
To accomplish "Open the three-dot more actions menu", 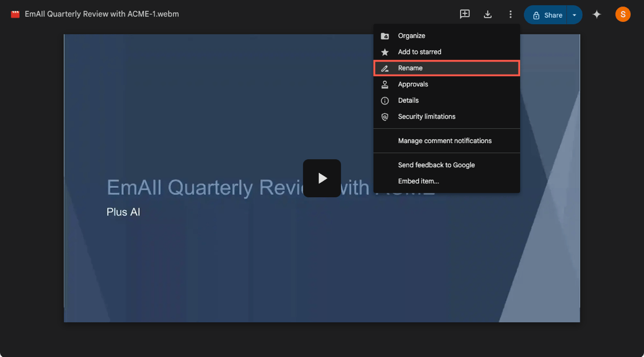I will pos(510,14).
